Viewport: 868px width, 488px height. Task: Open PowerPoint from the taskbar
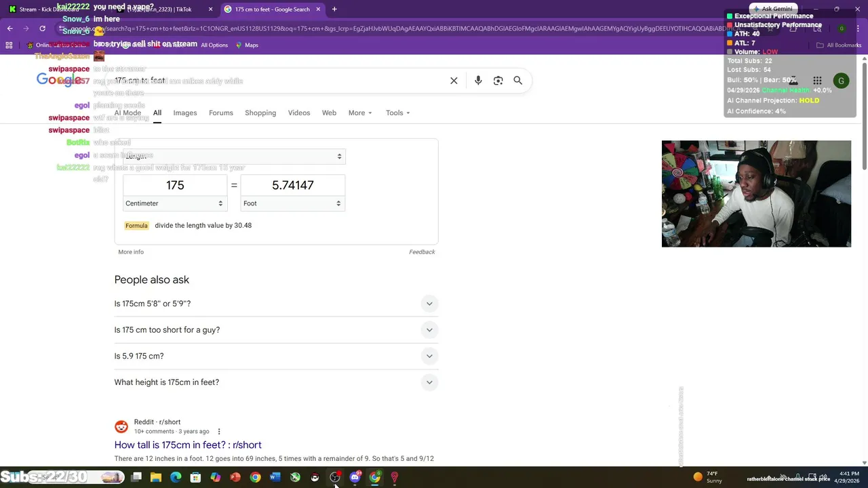point(235,477)
